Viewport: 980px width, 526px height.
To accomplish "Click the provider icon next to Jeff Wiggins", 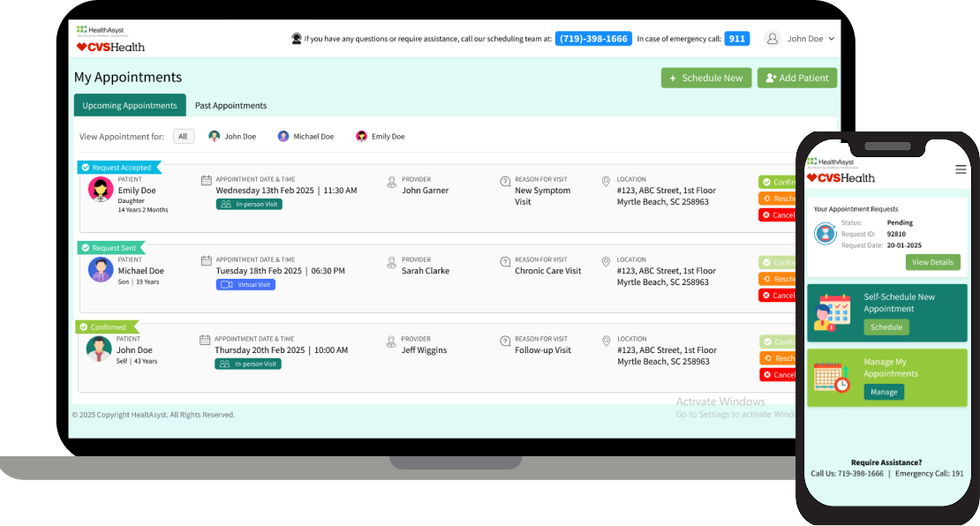I will pyautogui.click(x=391, y=342).
